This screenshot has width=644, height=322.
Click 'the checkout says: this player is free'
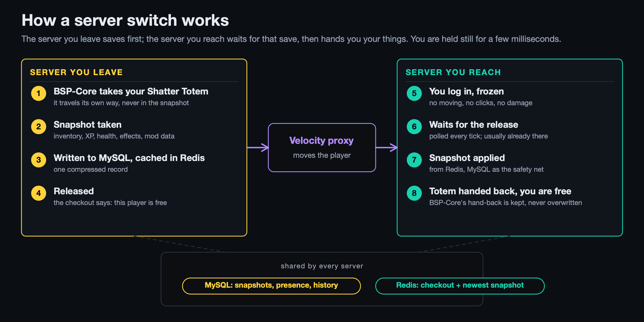click(x=110, y=203)
